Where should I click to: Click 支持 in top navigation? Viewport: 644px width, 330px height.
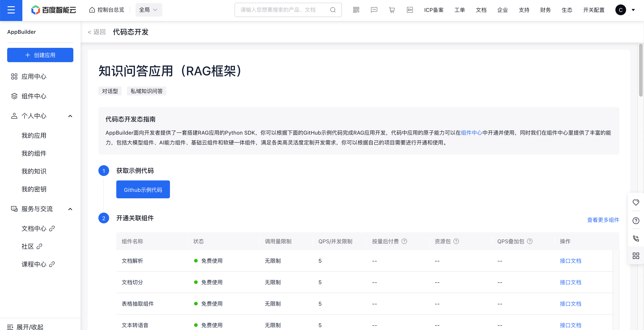524,10
